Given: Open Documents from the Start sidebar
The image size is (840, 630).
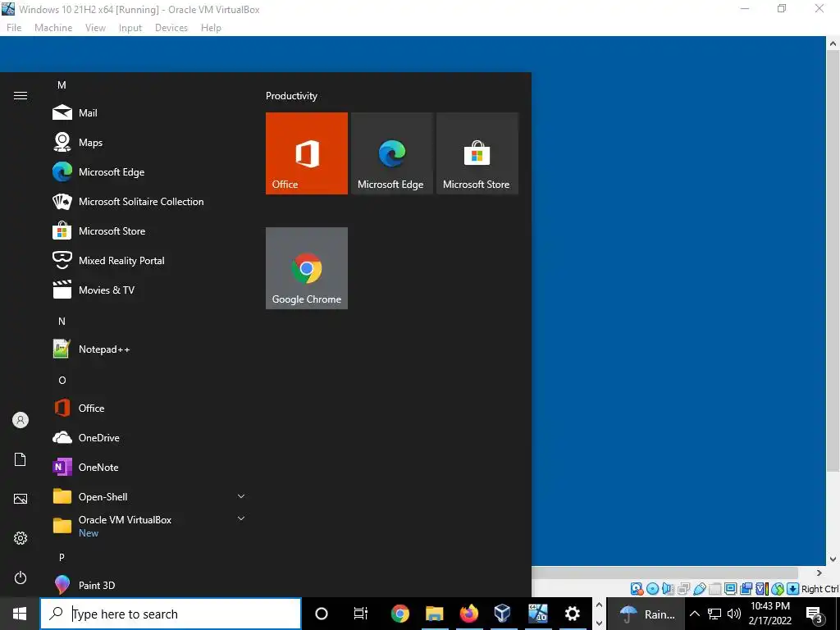Looking at the screenshot, I should pyautogui.click(x=21, y=459).
